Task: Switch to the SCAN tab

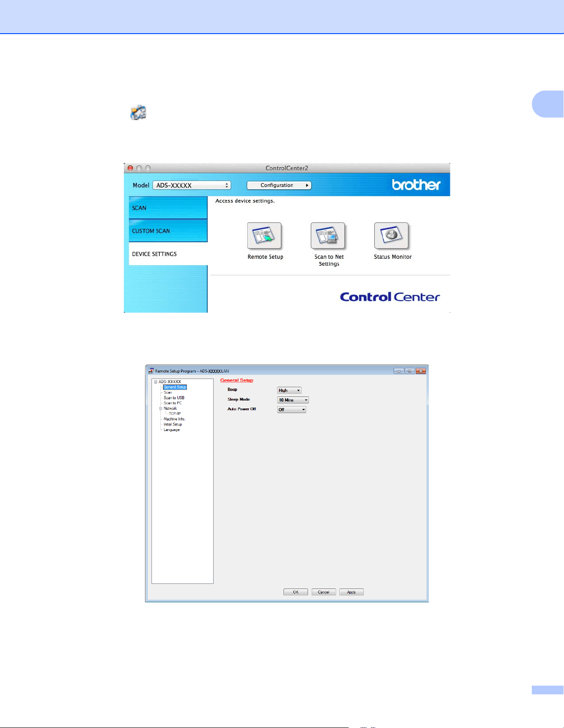Action: point(168,208)
